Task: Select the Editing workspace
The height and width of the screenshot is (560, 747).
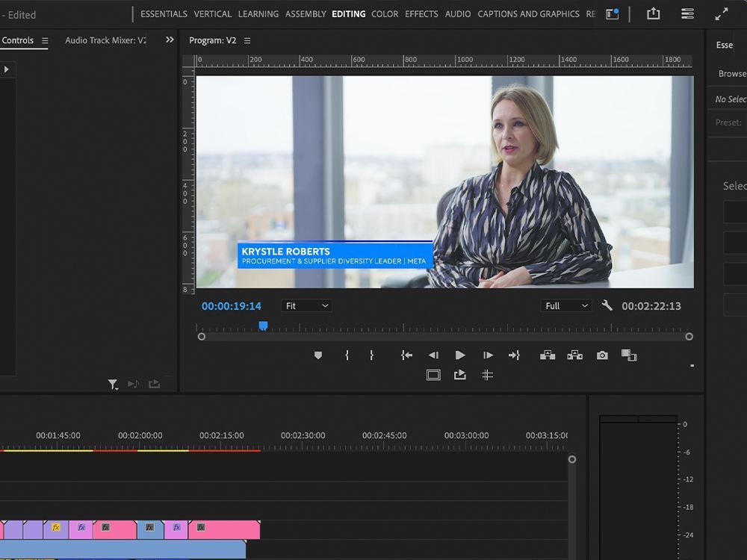Action: (x=349, y=13)
